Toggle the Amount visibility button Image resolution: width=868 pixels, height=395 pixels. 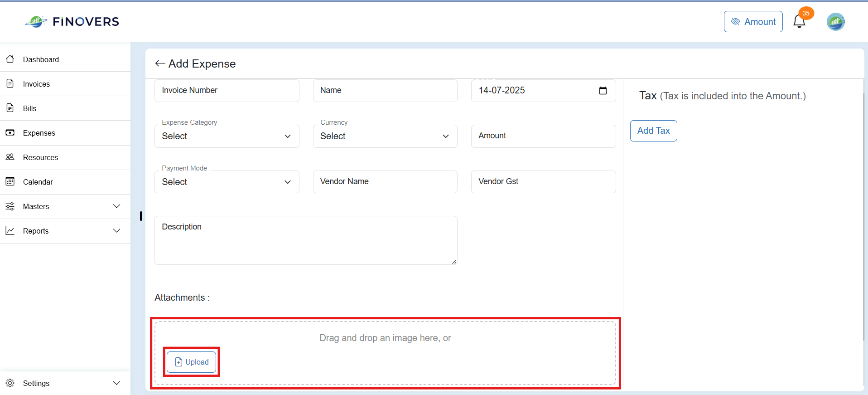pos(753,21)
